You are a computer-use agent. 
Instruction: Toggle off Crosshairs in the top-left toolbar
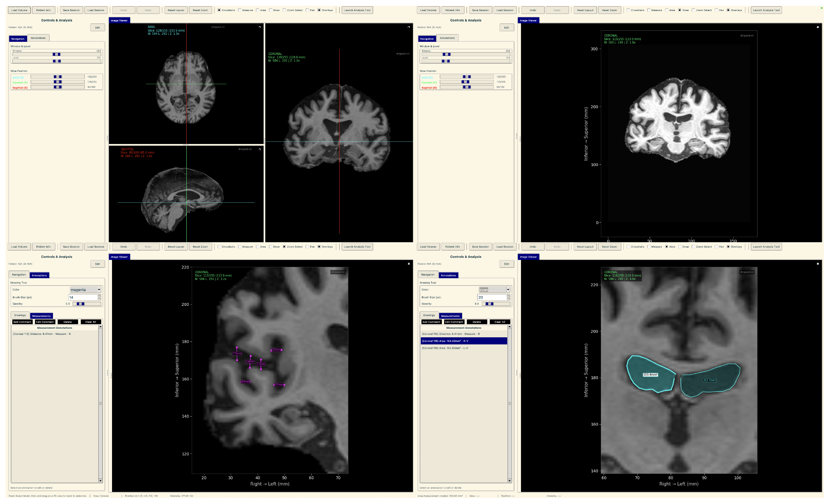(x=219, y=10)
